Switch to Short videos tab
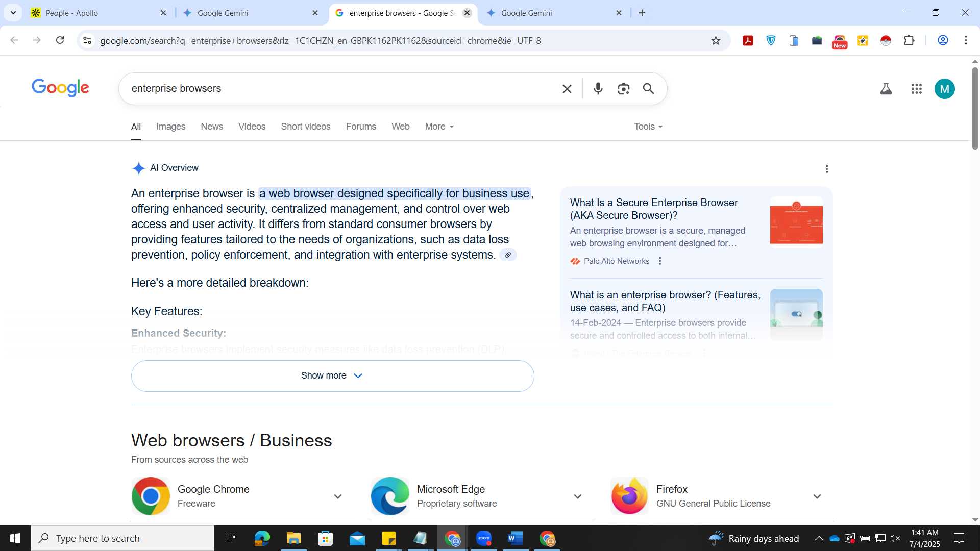This screenshot has width=980, height=551. point(306,127)
